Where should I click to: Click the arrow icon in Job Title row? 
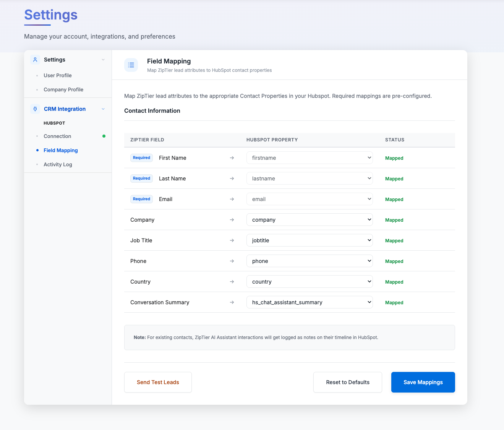coord(232,240)
